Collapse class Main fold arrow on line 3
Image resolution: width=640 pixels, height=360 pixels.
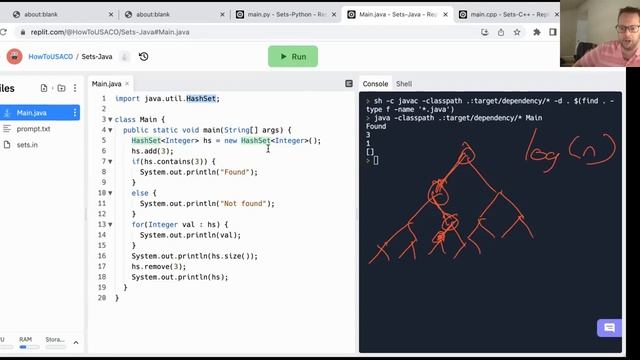(110, 120)
